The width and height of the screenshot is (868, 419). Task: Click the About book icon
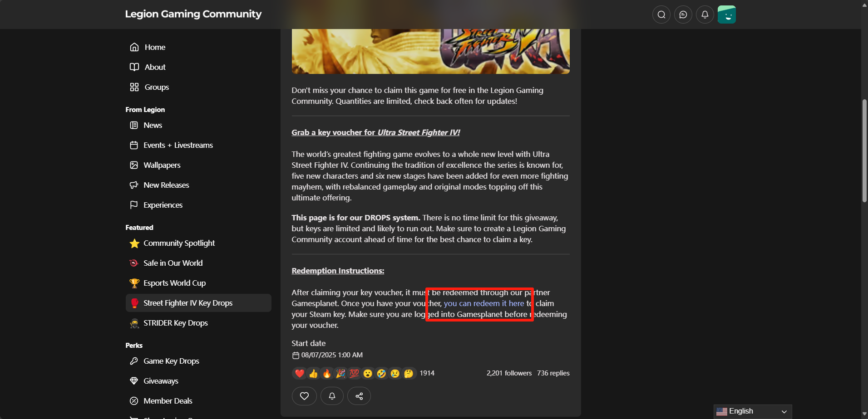pos(134,67)
